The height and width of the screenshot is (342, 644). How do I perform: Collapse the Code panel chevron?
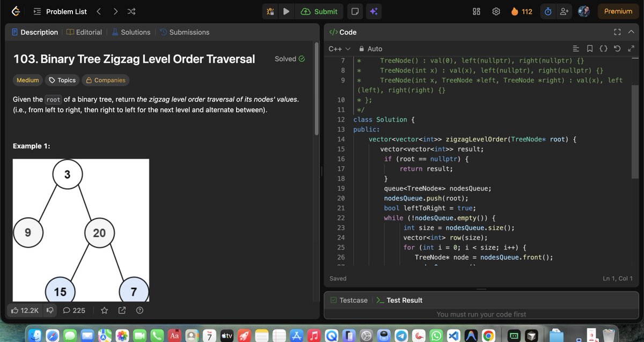click(632, 32)
